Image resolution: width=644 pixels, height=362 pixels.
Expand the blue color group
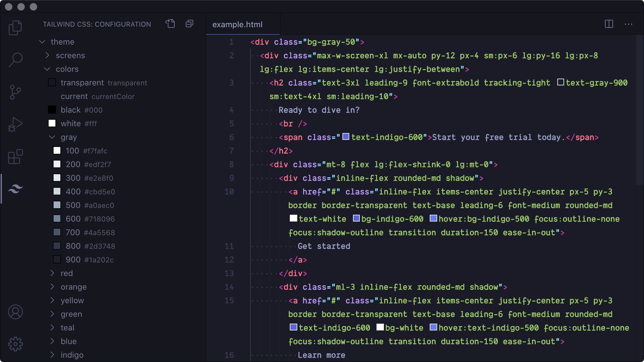52,341
